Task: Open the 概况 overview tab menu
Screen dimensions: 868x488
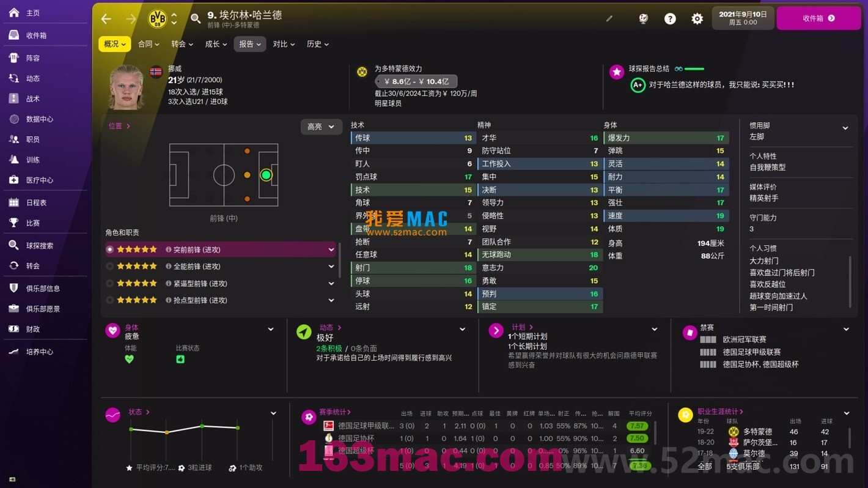Action: (115, 44)
